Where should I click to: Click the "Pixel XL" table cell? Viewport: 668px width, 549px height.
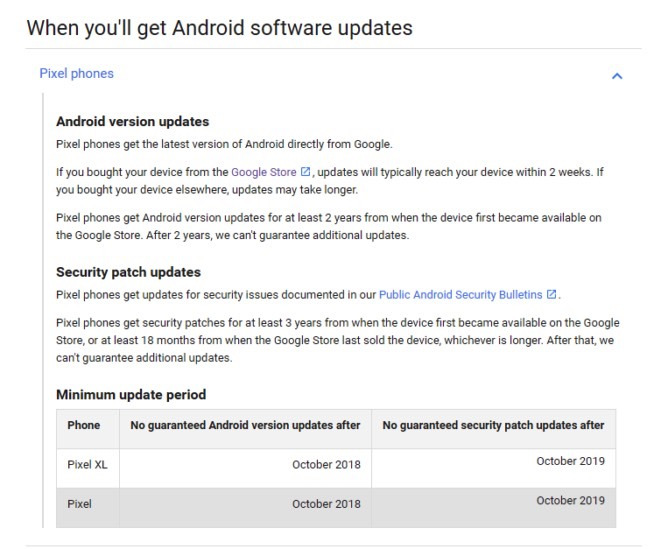click(x=87, y=465)
